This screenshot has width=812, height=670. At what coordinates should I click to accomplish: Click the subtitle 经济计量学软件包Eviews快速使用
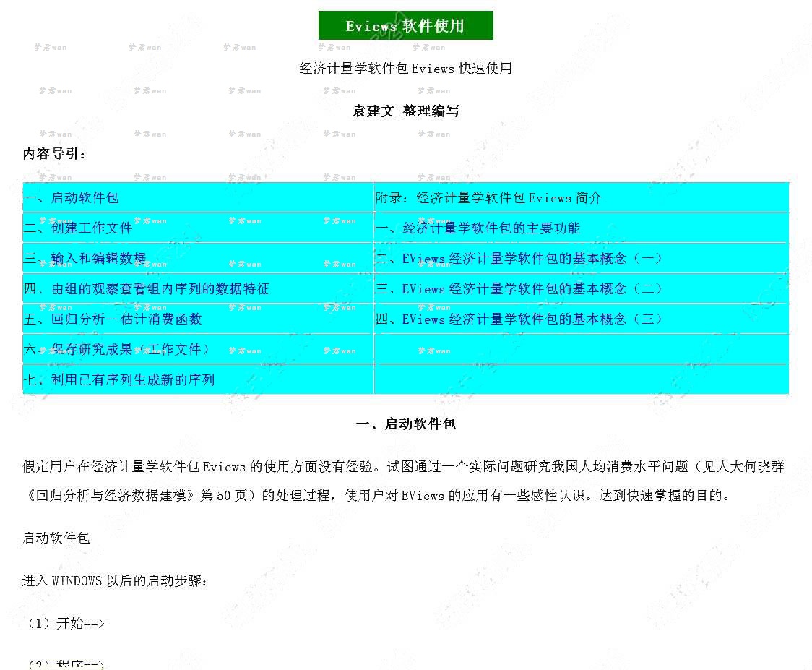pyautogui.click(x=405, y=69)
